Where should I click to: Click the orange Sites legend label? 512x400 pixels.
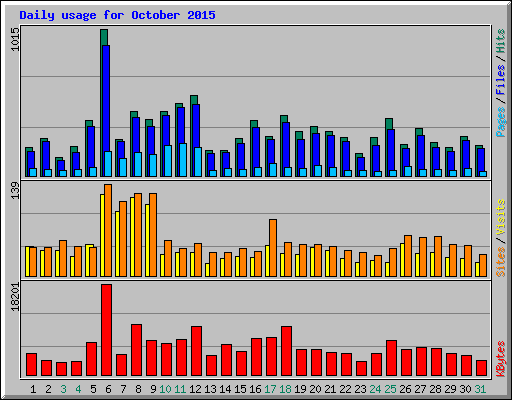(x=501, y=262)
